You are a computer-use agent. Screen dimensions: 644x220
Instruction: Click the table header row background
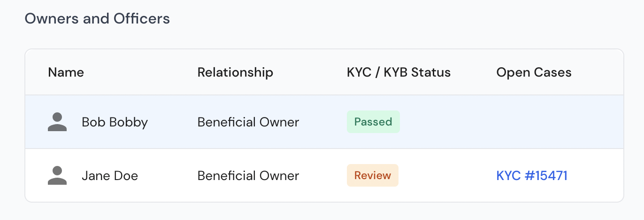point(324,72)
